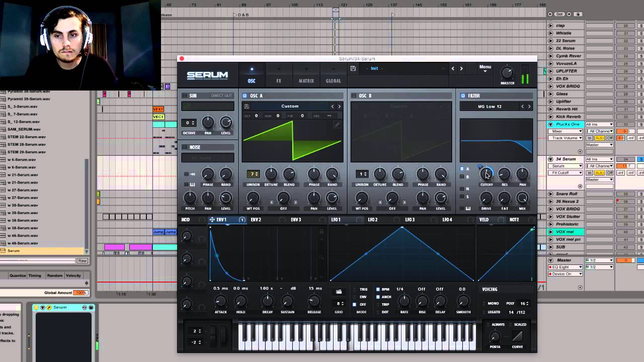Enable the Noise oscillator

tap(185, 147)
